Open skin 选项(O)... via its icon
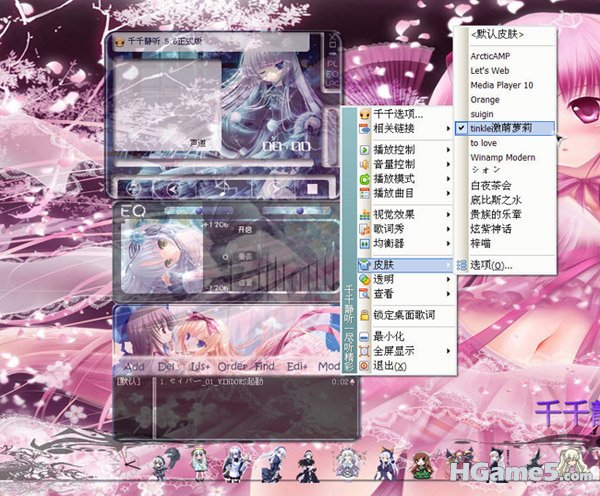 click(462, 265)
